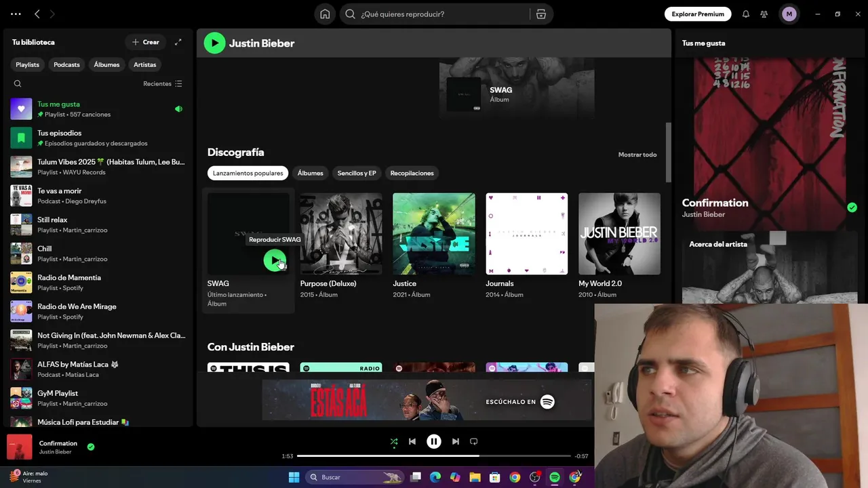
Task: Open My World 2.0 album cover
Action: pyautogui.click(x=619, y=234)
